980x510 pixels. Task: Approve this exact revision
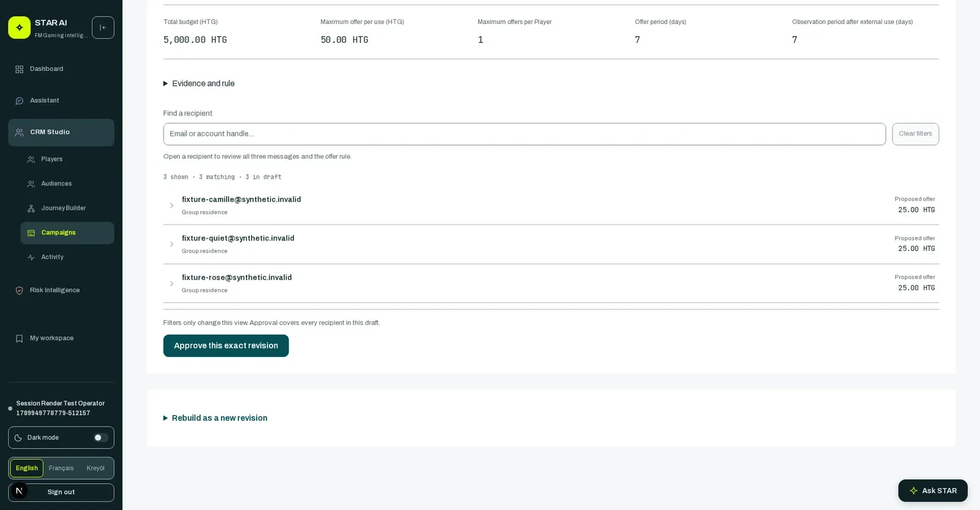coord(226,346)
